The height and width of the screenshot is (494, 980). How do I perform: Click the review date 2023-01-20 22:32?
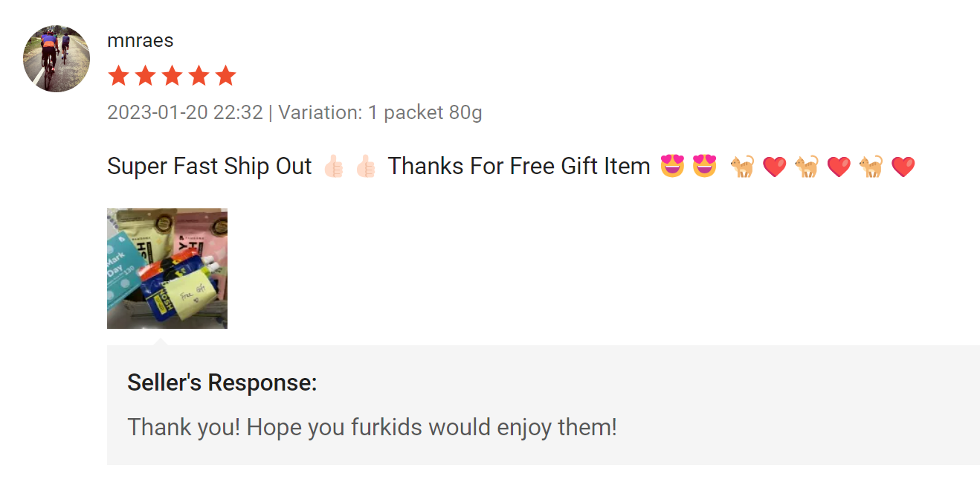pyautogui.click(x=185, y=112)
